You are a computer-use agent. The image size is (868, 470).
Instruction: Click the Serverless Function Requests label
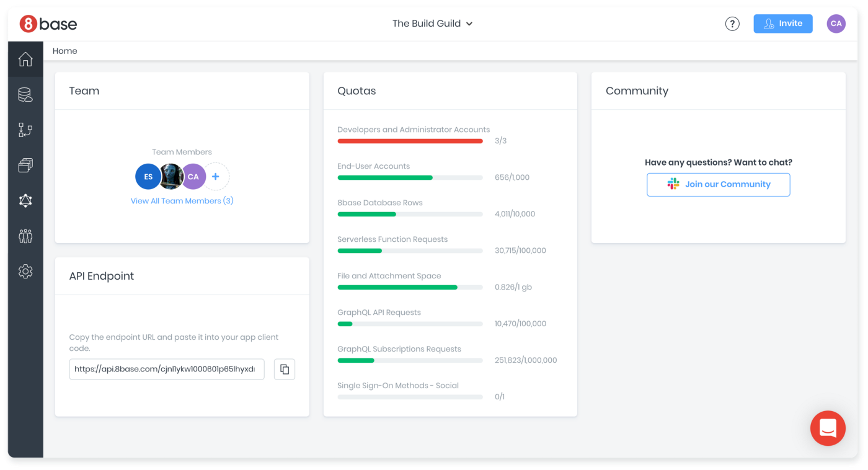point(392,239)
